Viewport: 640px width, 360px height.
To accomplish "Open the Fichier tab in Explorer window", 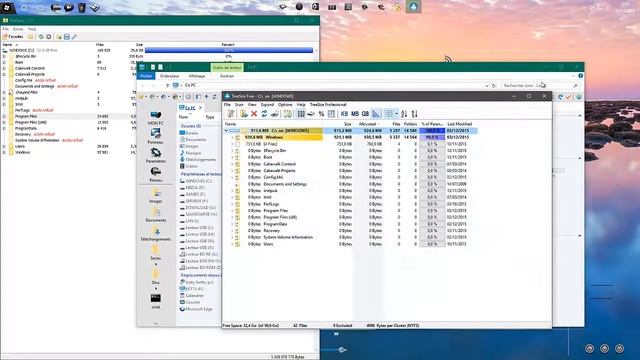I will click(146, 76).
